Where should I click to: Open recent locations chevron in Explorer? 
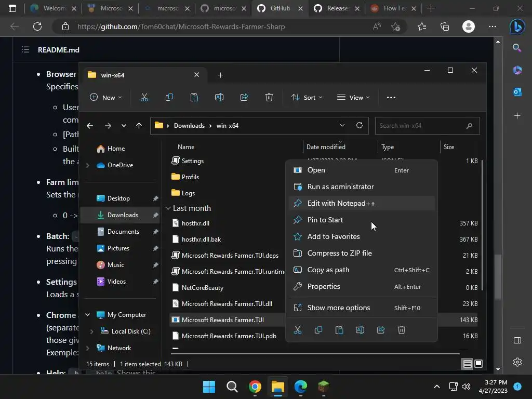click(124, 126)
